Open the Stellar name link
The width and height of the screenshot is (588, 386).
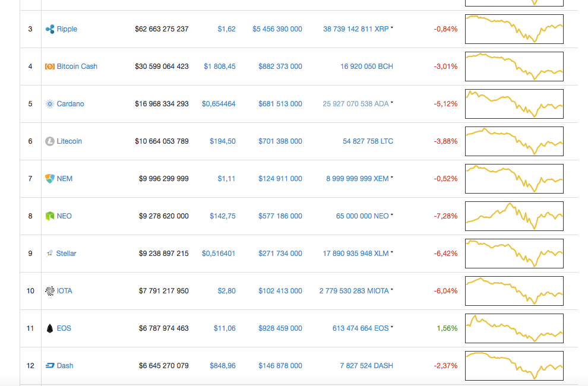coord(66,254)
